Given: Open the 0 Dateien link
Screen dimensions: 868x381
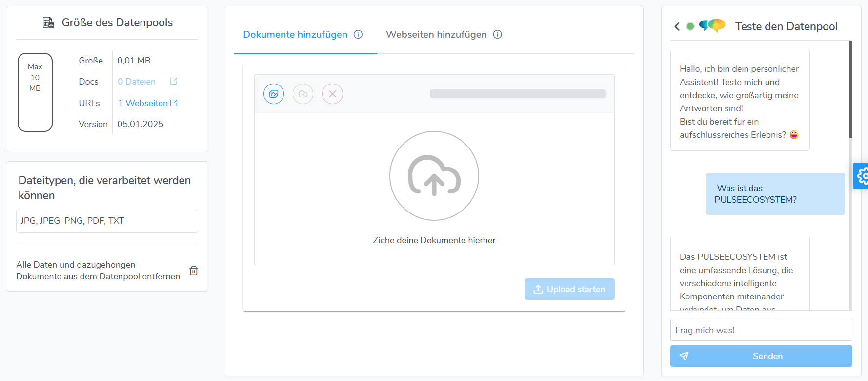Looking at the screenshot, I should 137,82.
